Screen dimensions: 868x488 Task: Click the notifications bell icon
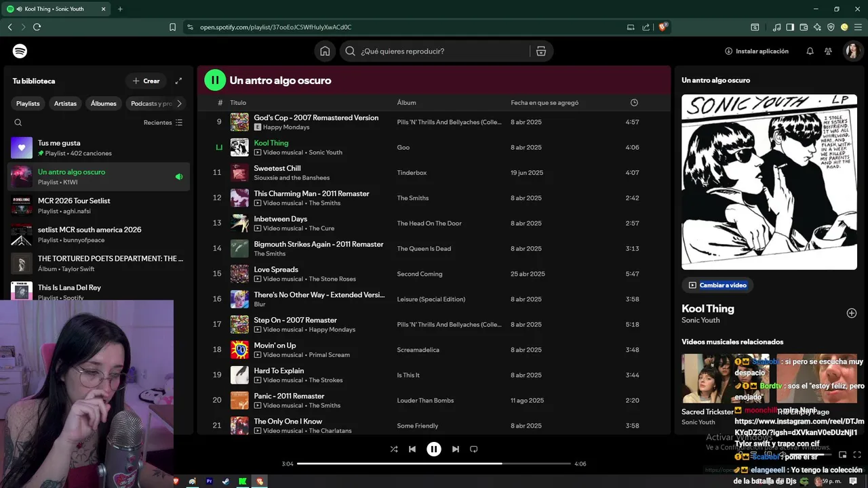(810, 51)
